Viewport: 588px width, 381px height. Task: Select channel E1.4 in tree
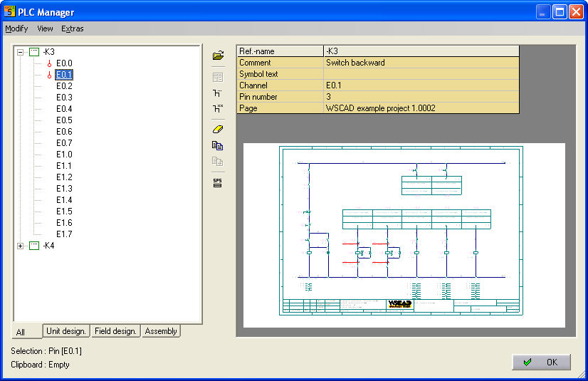pos(64,200)
